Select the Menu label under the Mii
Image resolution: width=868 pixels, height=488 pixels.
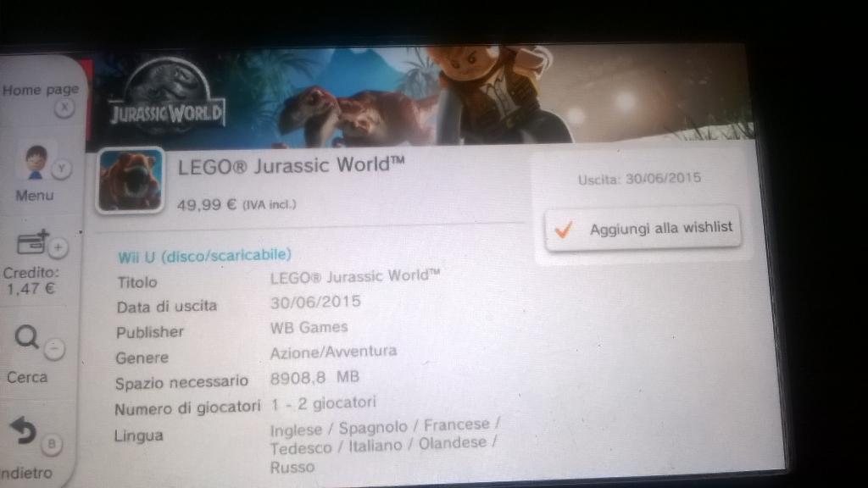[35, 196]
